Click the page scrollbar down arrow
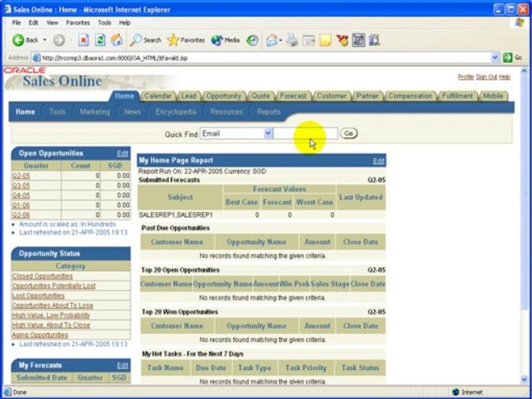The image size is (532, 399). coord(524,379)
